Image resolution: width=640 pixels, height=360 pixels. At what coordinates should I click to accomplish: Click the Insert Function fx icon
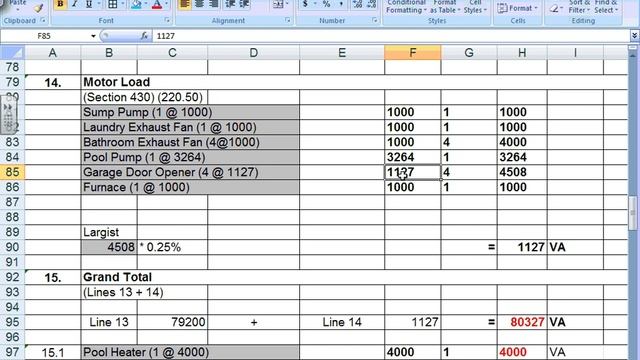coord(144,36)
